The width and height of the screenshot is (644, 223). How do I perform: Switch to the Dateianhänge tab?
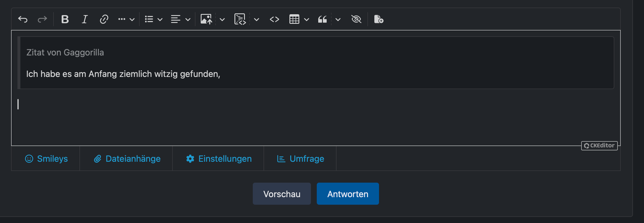pos(126,159)
